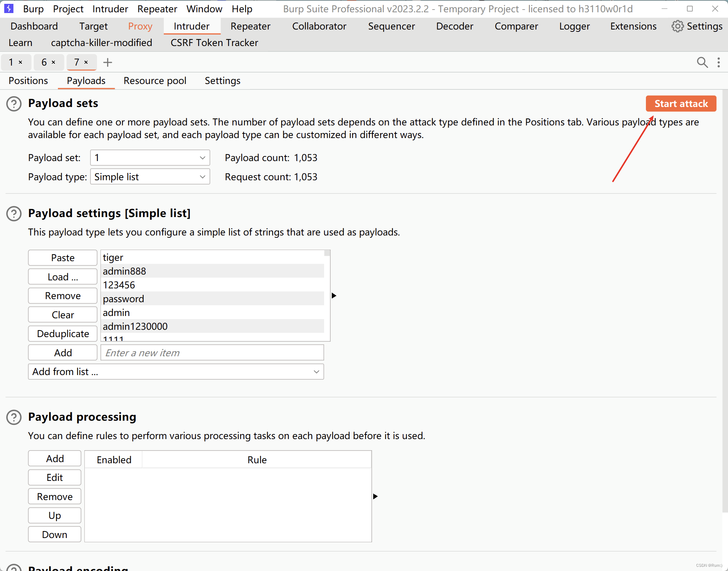This screenshot has width=728, height=571.
Task: Open the Learn tab
Action: click(20, 43)
